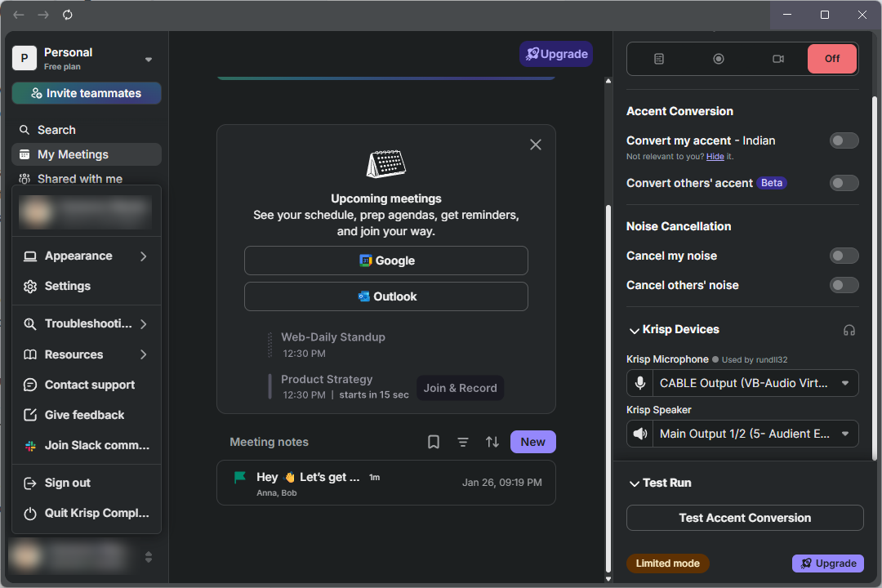Click Invite teammates button
The image size is (882, 588).
point(87,93)
